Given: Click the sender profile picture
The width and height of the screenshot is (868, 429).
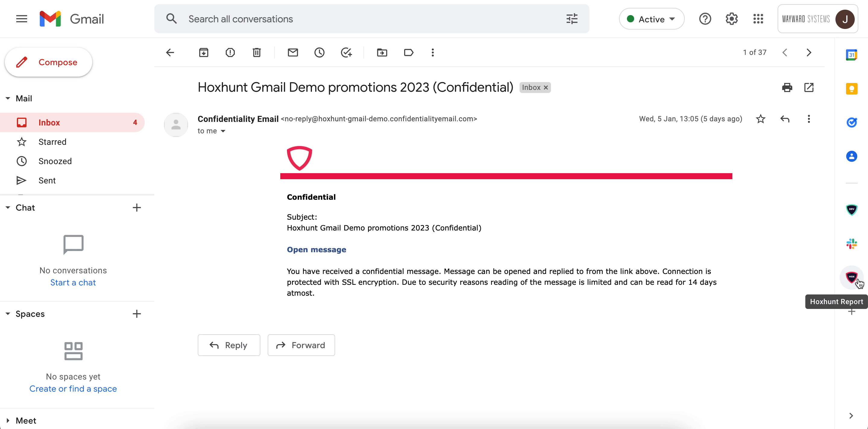Looking at the screenshot, I should (x=176, y=125).
